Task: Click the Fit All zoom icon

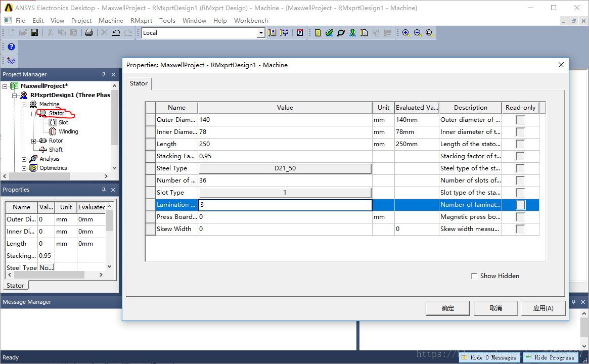Action: pyautogui.click(x=429, y=33)
